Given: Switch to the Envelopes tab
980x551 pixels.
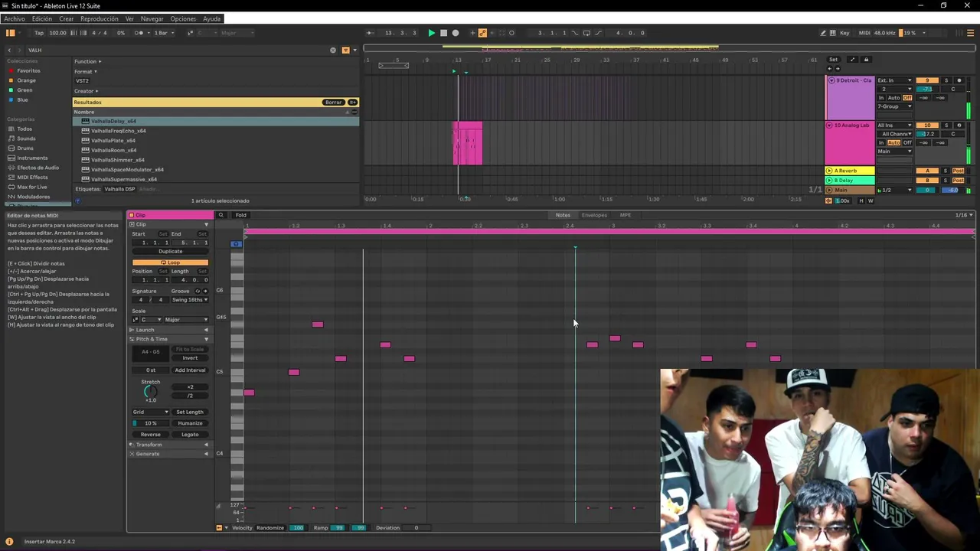Looking at the screenshot, I should (594, 215).
